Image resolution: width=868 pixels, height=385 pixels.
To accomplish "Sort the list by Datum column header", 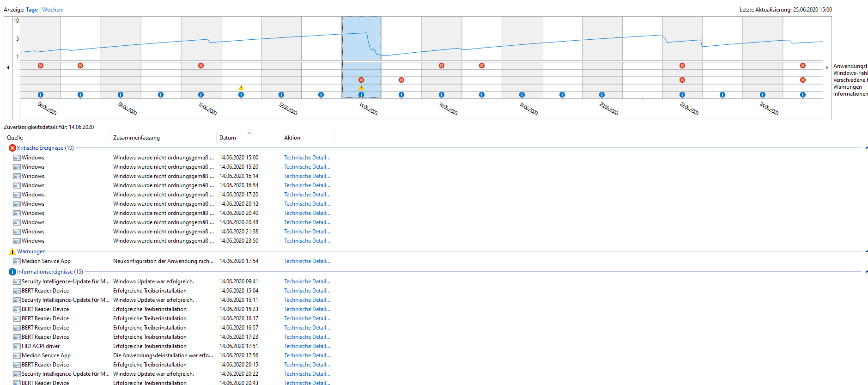I will [x=228, y=138].
